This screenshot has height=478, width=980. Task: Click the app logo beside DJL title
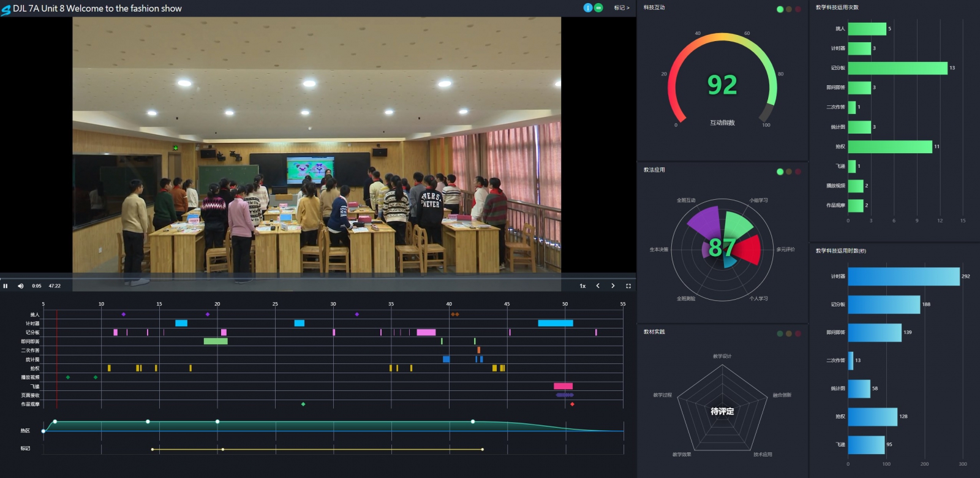coord(6,9)
